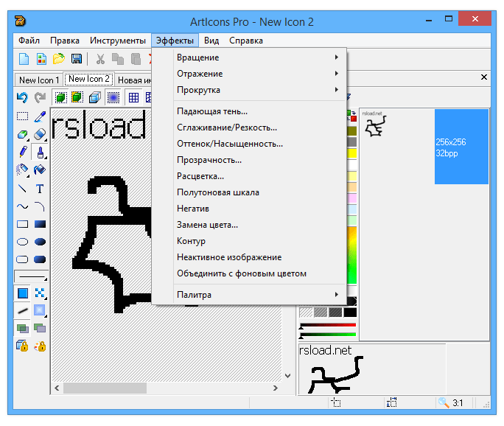This screenshot has height=426, width=504.
Task: Open a file with the folder icon
Action: click(59, 59)
